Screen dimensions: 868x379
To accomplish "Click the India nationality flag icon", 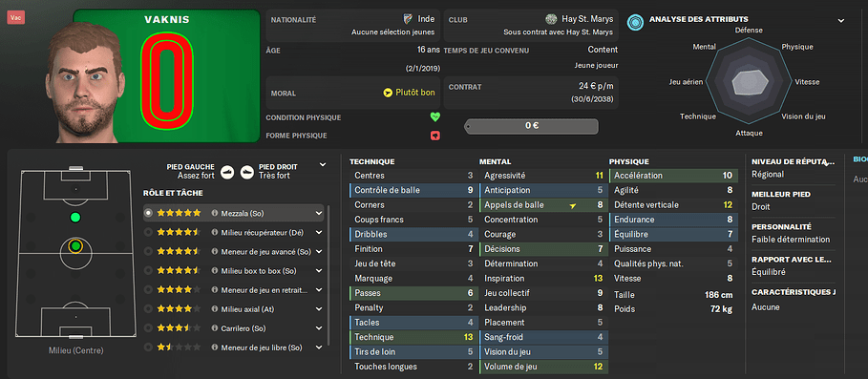I will [x=409, y=19].
